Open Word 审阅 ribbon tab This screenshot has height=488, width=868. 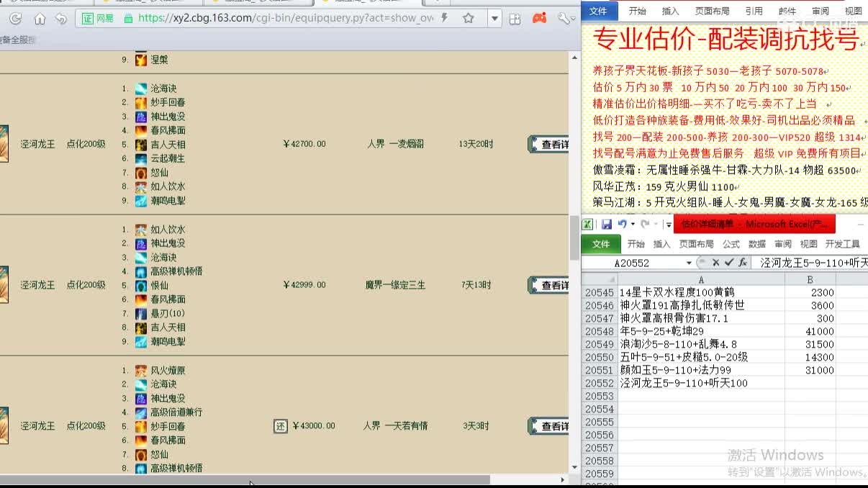click(x=820, y=11)
